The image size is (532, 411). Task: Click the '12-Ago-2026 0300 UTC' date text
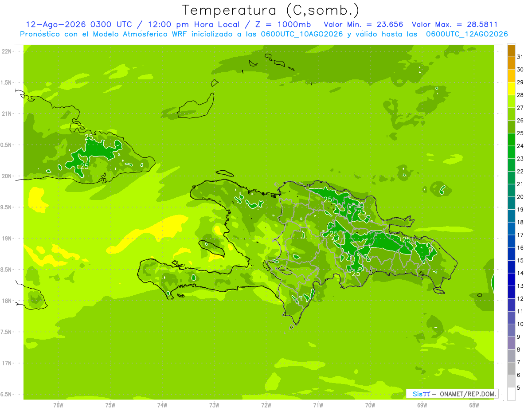click(79, 24)
